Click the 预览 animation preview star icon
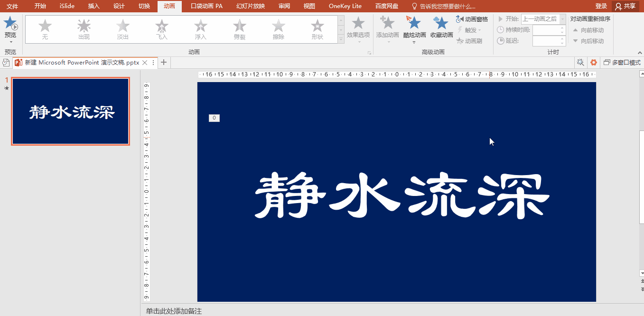 (10, 24)
